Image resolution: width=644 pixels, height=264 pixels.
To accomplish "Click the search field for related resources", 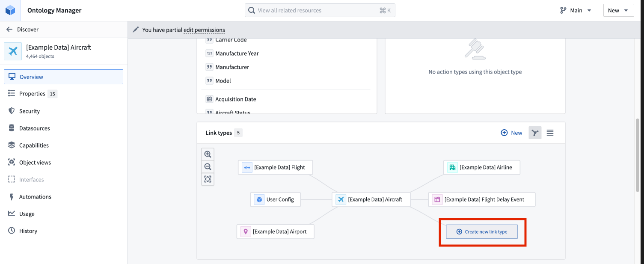I will pos(320,10).
